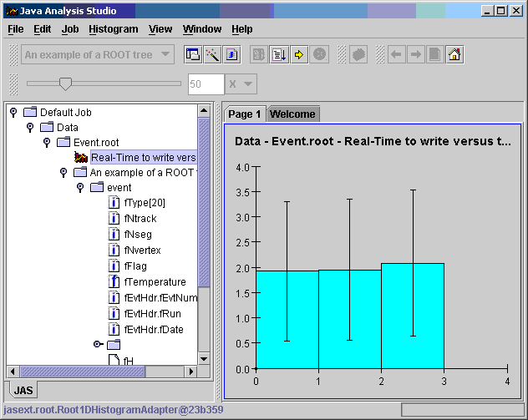
Task: Open the Histogram menu
Action: [x=113, y=29]
